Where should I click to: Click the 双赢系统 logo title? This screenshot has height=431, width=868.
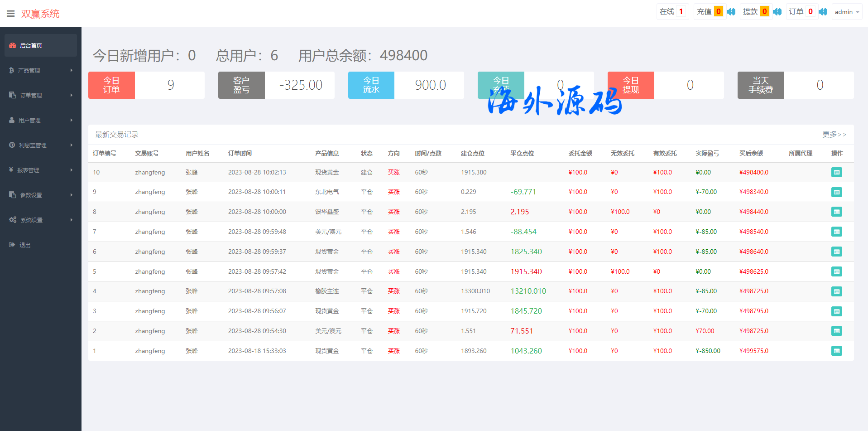(x=40, y=14)
